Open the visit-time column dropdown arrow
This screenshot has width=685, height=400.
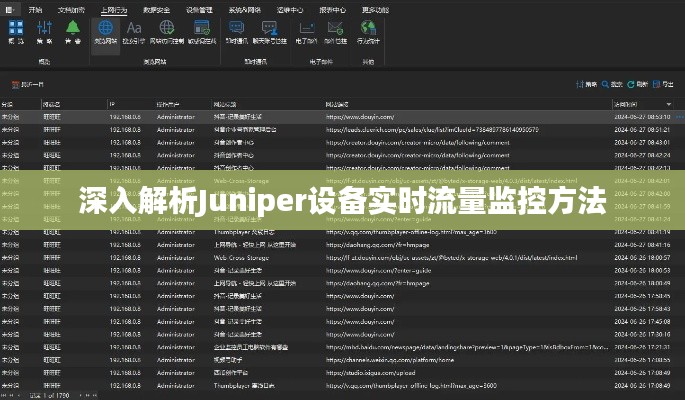(668, 104)
